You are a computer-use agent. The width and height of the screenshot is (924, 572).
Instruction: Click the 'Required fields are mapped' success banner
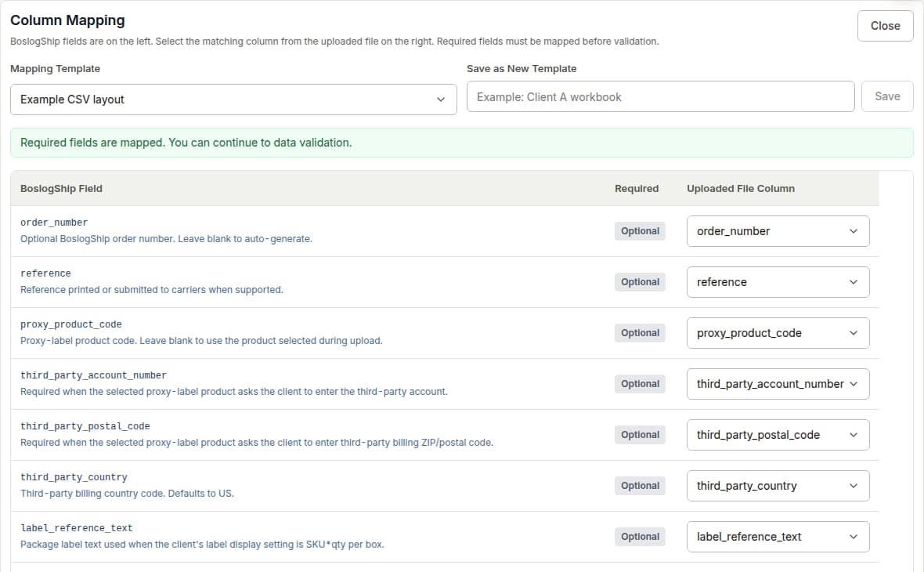pyautogui.click(x=461, y=143)
